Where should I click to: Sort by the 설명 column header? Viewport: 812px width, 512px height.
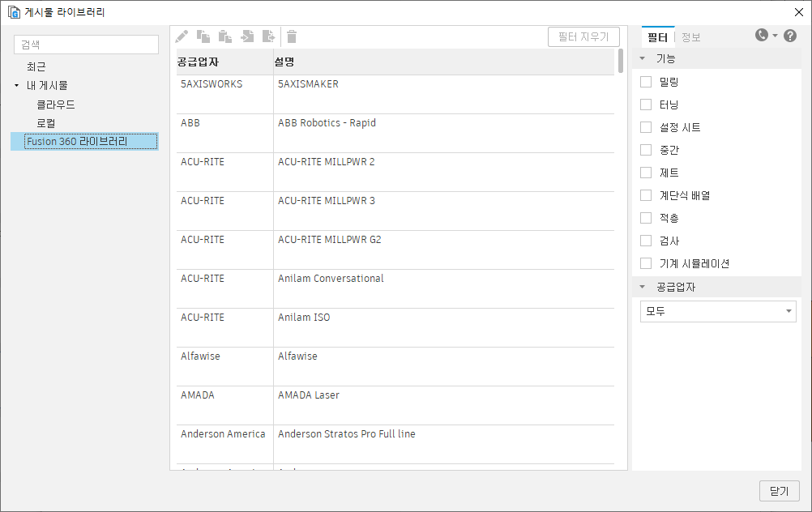(444, 62)
